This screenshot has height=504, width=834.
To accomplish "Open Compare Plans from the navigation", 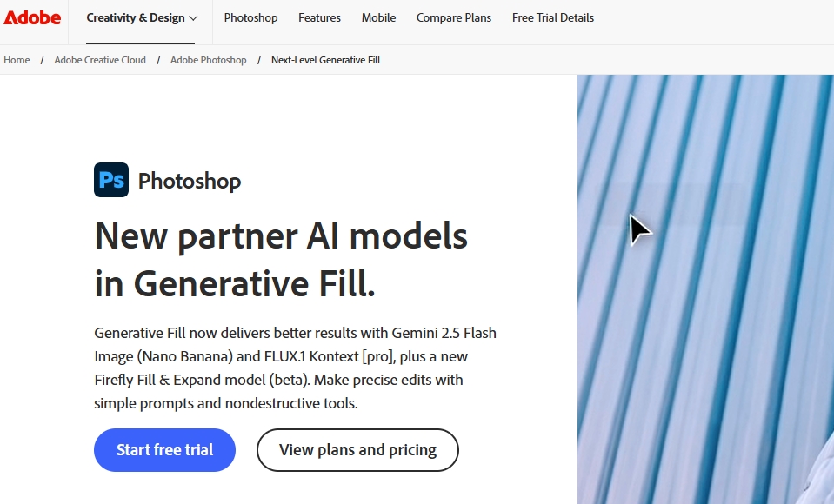I will (453, 17).
